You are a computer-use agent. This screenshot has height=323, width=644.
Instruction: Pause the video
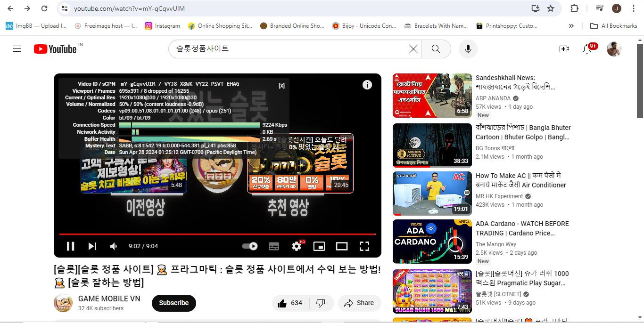(x=70, y=246)
